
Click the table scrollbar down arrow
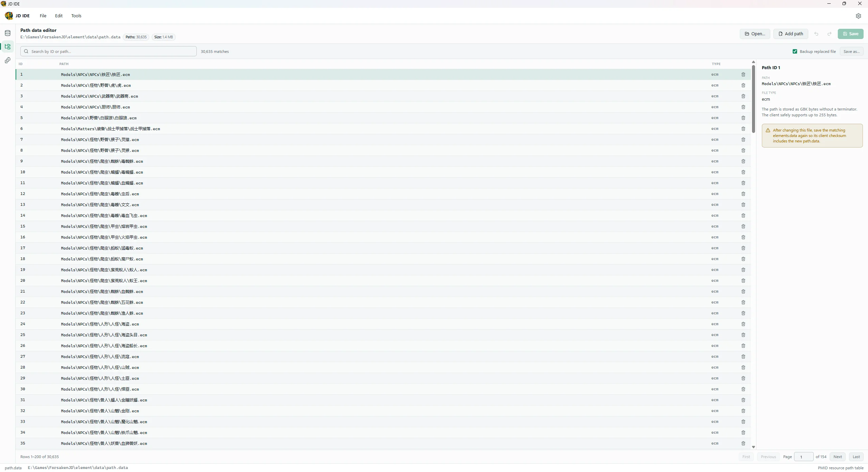click(x=753, y=447)
